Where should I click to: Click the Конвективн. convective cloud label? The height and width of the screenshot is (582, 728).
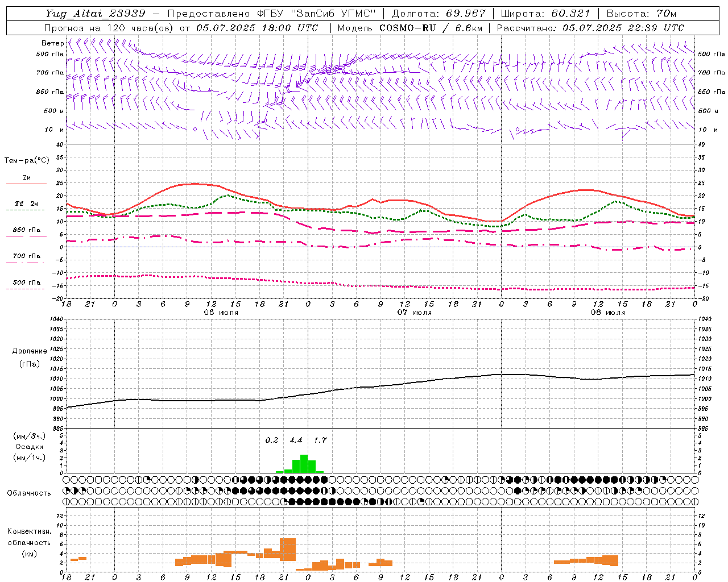click(x=29, y=531)
